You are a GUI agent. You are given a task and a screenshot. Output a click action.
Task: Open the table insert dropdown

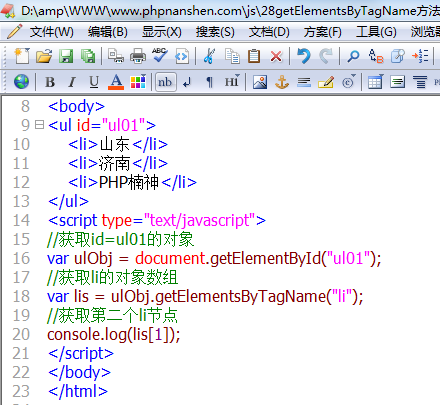pos(375,82)
